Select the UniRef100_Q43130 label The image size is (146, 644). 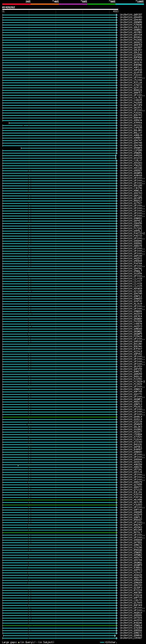[131, 63]
